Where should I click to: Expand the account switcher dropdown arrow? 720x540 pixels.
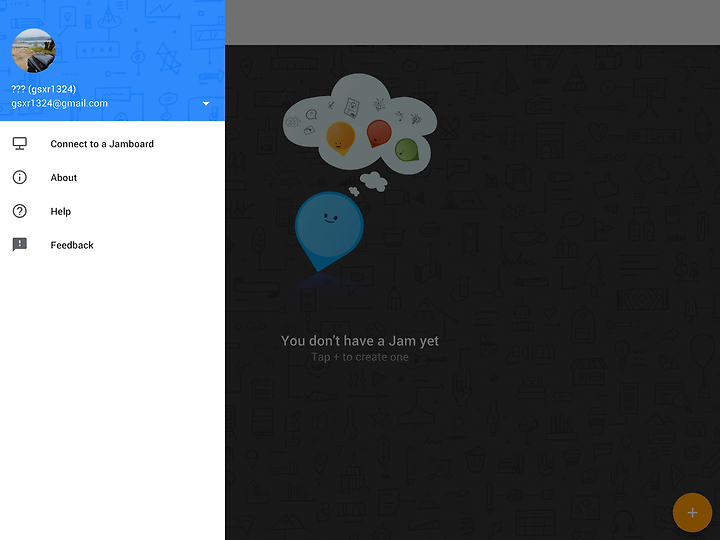tap(206, 104)
